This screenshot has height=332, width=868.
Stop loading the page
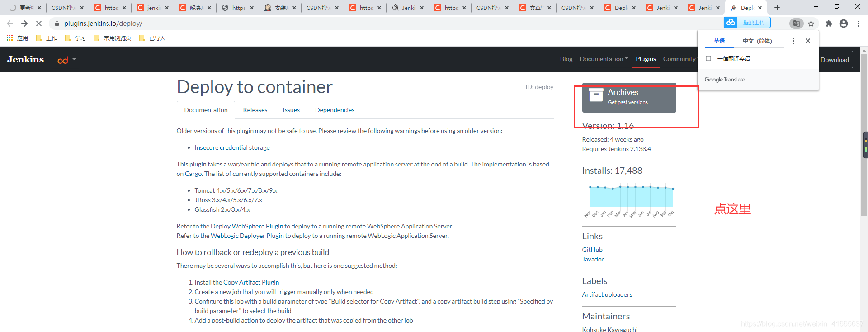39,24
